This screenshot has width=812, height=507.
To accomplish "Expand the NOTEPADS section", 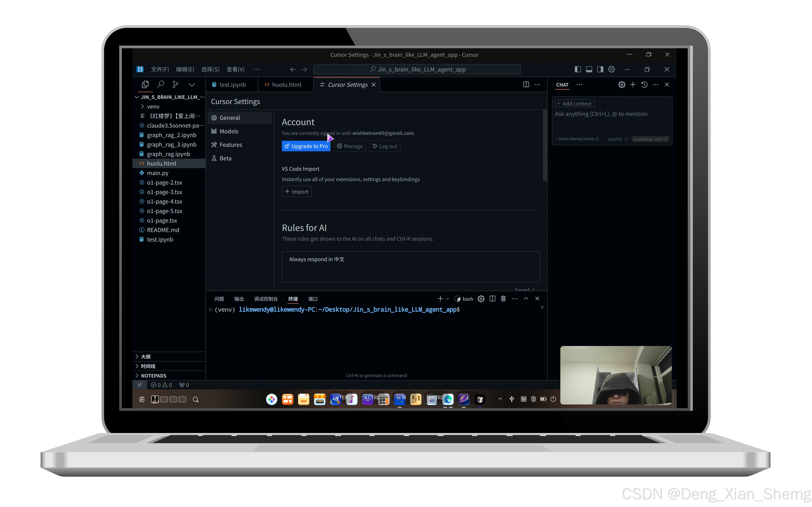I will (x=153, y=376).
